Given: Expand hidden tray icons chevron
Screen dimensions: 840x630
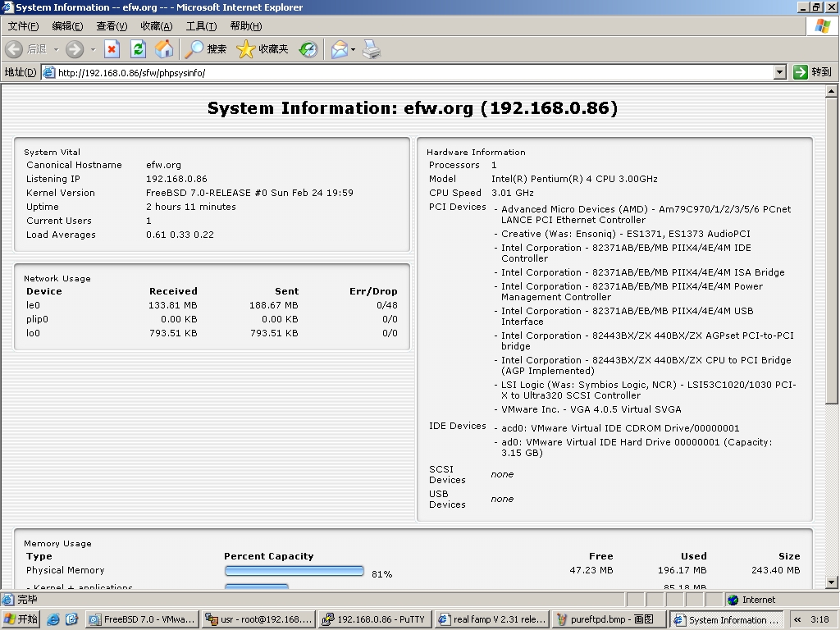Looking at the screenshot, I should tap(797, 620).
